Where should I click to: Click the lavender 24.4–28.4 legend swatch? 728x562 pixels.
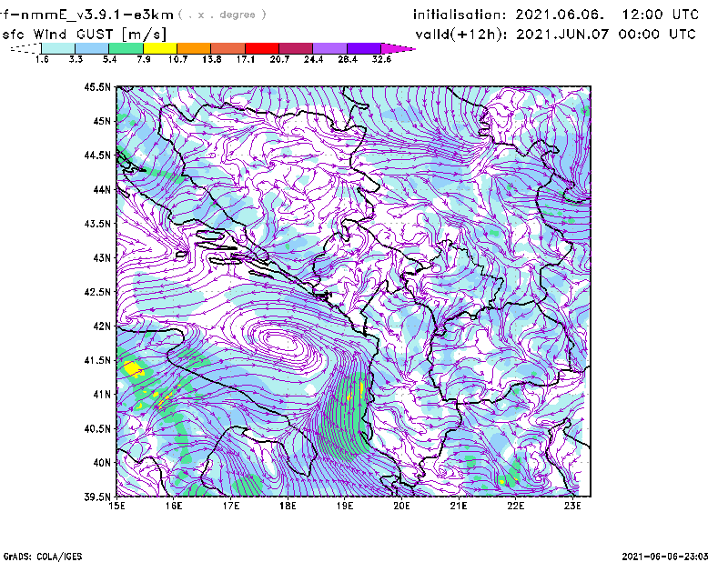[329, 48]
